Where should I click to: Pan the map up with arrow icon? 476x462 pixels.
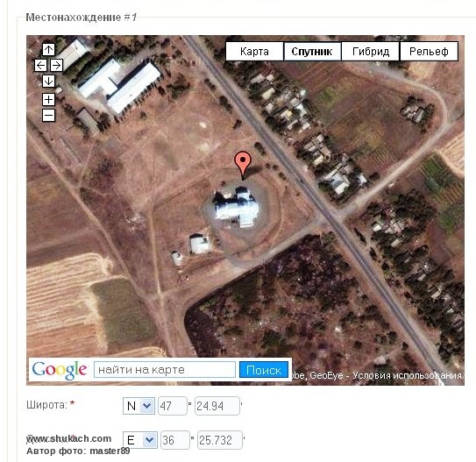[x=48, y=49]
